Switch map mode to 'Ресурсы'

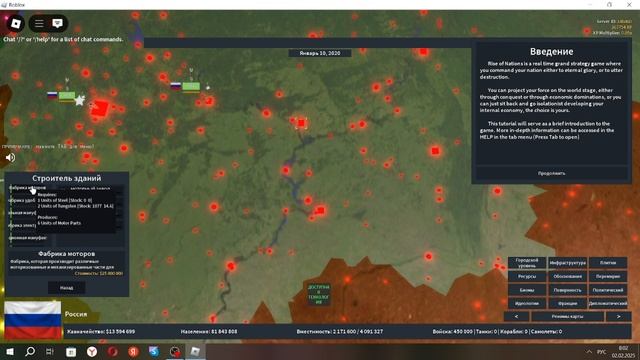[x=527, y=276]
